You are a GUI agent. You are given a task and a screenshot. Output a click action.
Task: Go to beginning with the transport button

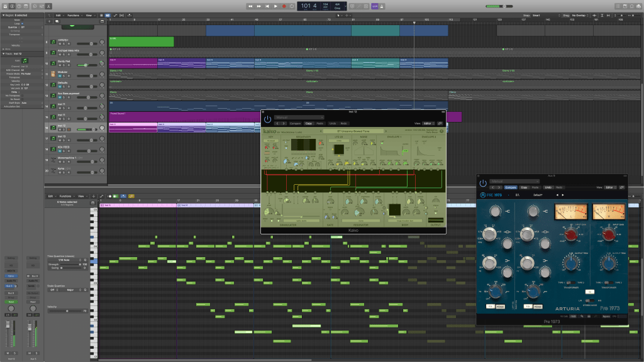point(267,6)
